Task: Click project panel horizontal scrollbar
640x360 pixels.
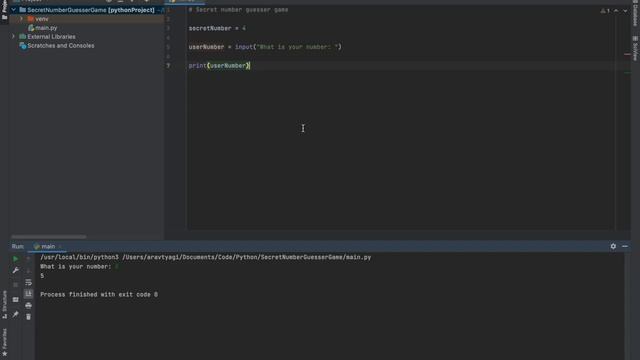Action: 49,236
